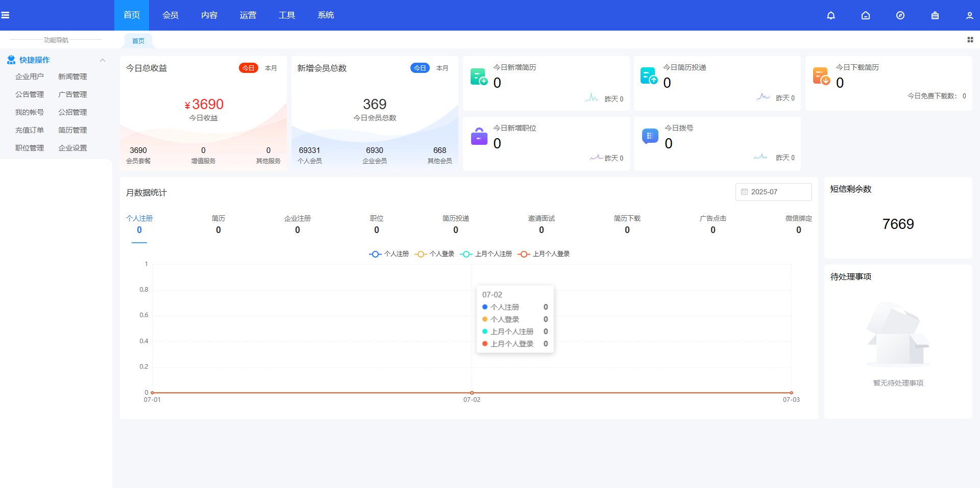This screenshot has width=980, height=488.
Task: Click the 07-02 data point on chart
Action: click(x=472, y=393)
